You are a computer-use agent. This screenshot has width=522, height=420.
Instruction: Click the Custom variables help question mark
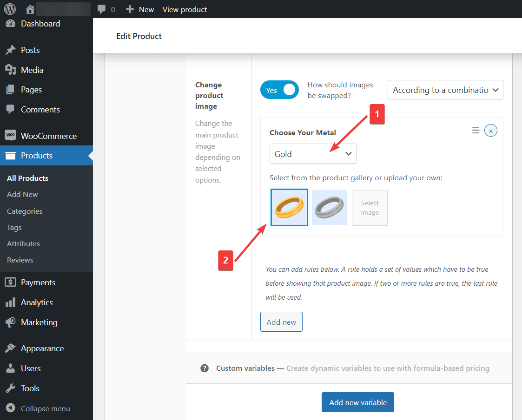point(205,368)
